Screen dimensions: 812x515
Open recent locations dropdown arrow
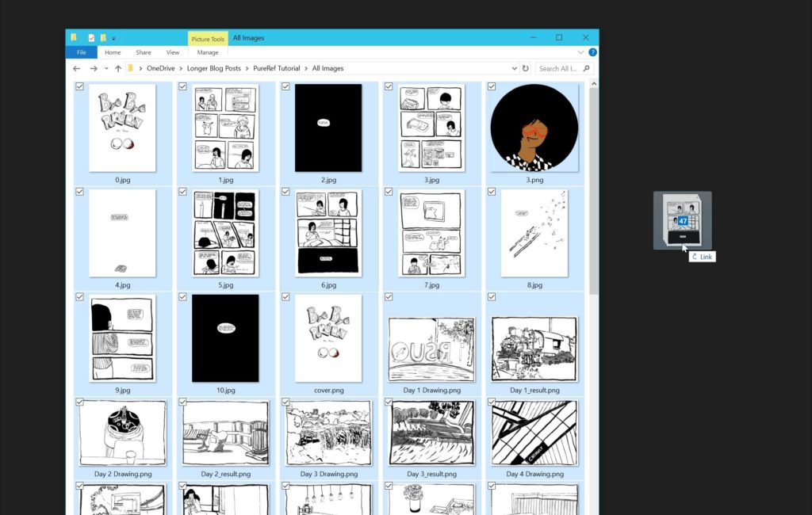pos(106,68)
